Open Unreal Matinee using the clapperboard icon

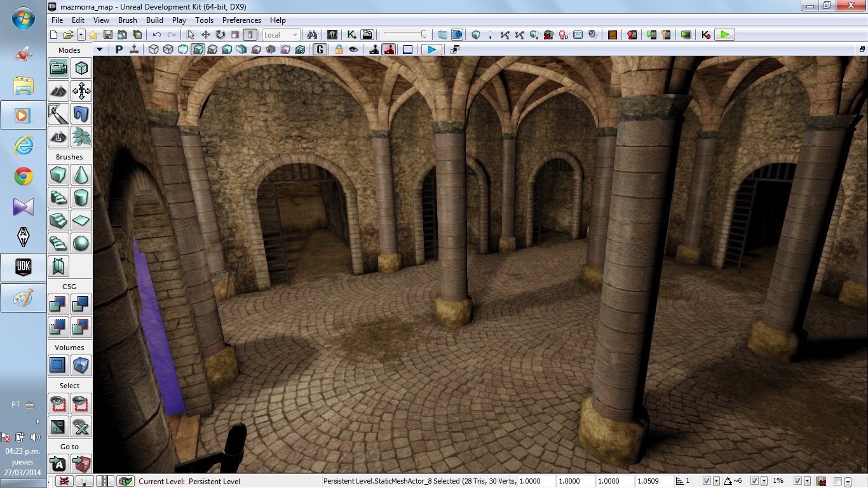click(367, 35)
